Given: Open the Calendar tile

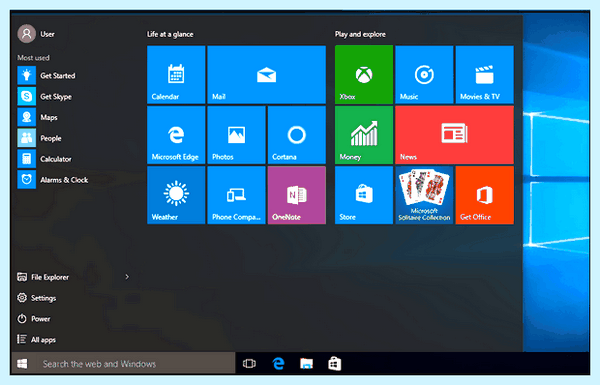Looking at the screenshot, I should pyautogui.click(x=176, y=75).
